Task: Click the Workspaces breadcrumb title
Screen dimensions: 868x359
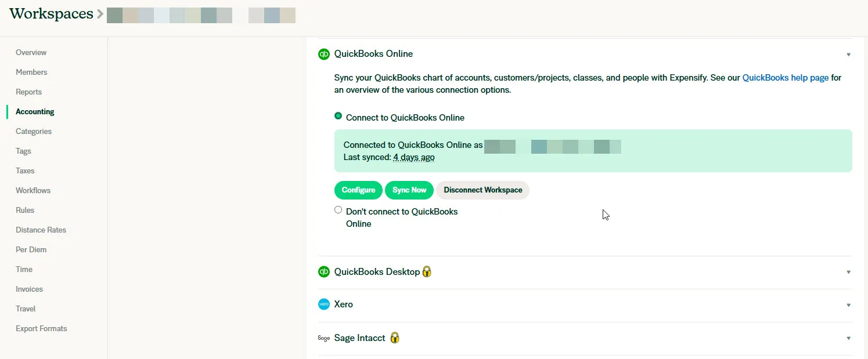Action: point(51,14)
